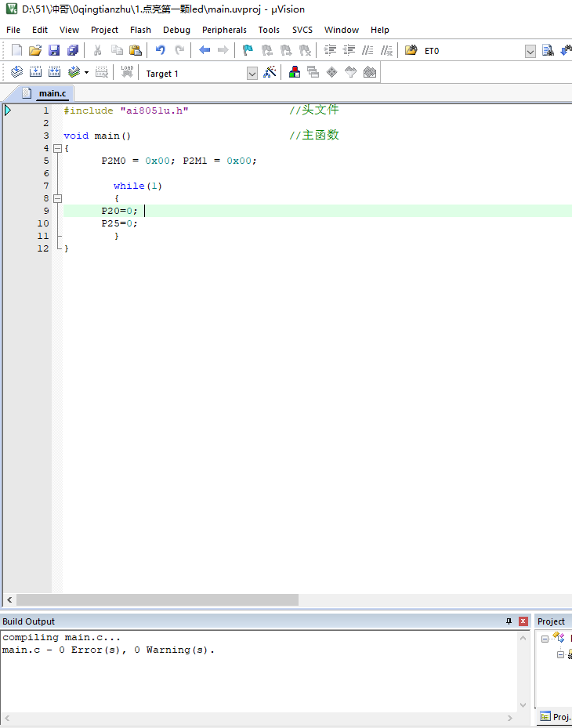Image resolution: width=572 pixels, height=728 pixels.
Task: Collapse the while block at line 8
Action: point(57,199)
